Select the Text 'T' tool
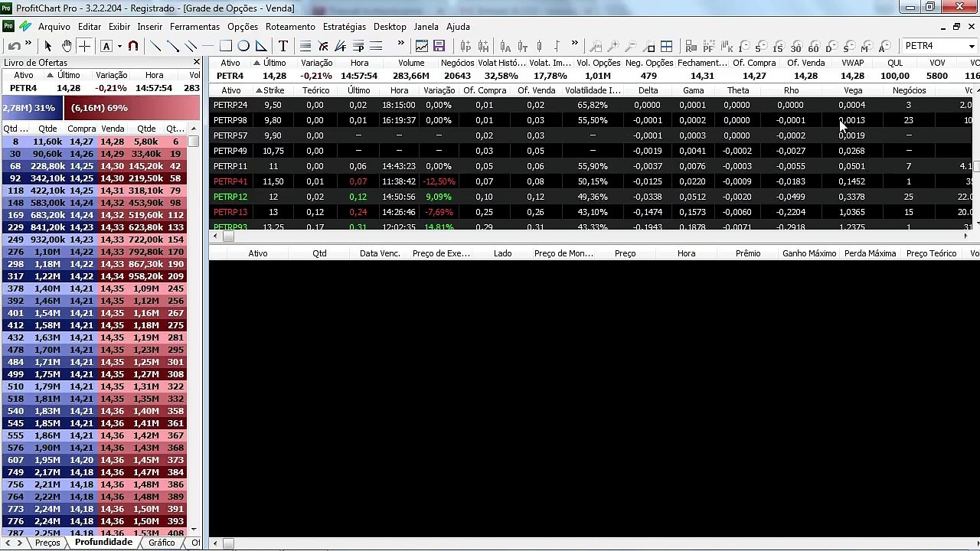The width and height of the screenshot is (980, 551). pos(283,46)
